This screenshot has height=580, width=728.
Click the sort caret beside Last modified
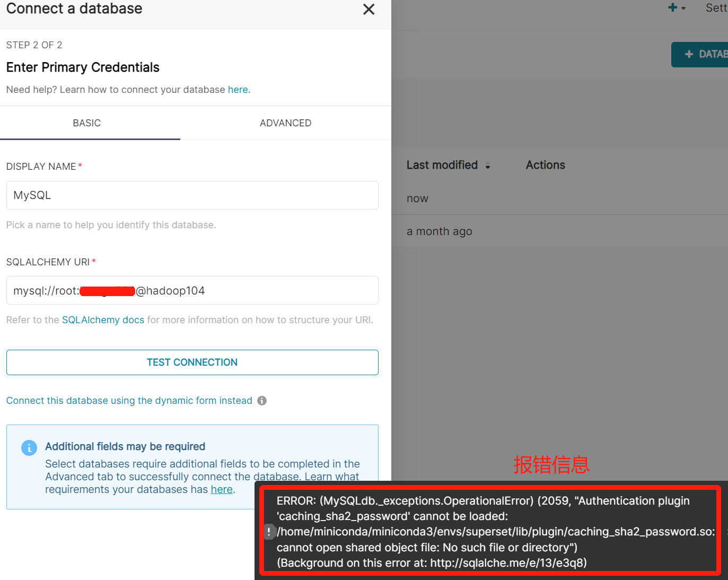coord(487,165)
